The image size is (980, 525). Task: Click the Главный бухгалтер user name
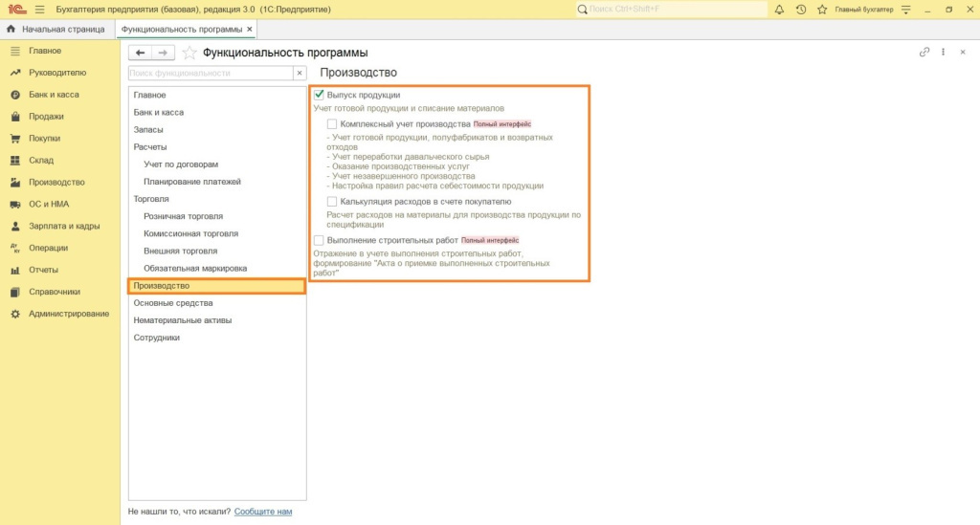[864, 10]
